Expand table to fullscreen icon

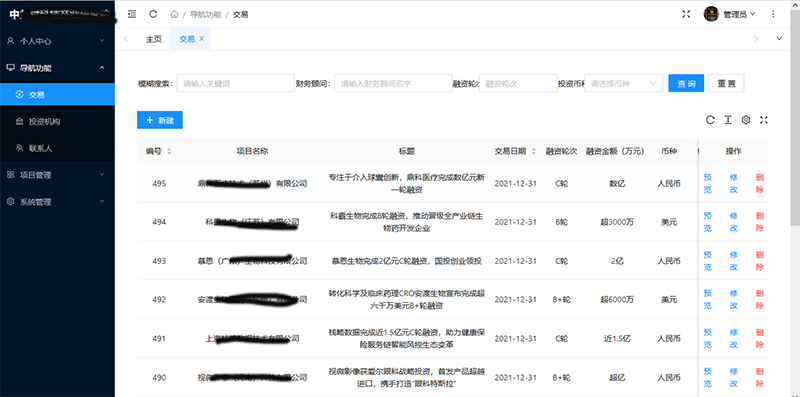[764, 120]
